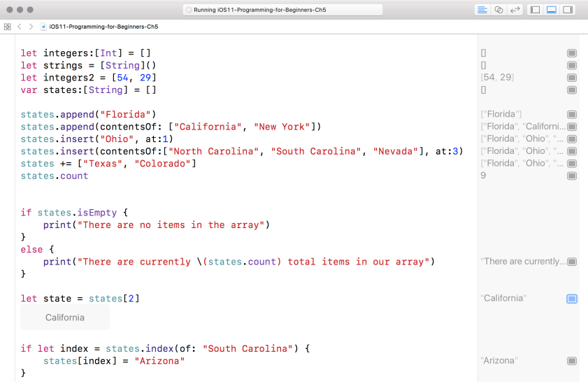The width and height of the screenshot is (588, 382).
Task: Show the assistant editor
Action: 499,10
